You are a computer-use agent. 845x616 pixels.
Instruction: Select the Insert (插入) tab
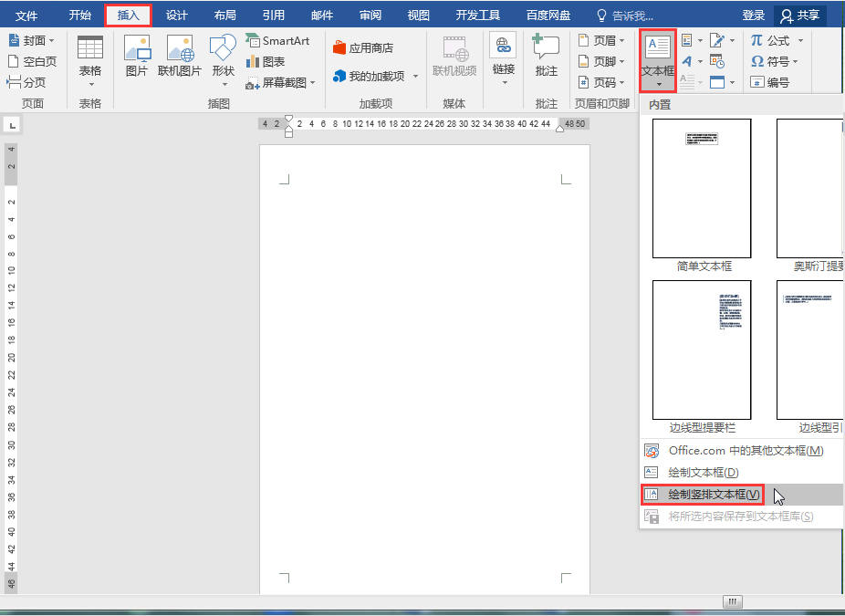(129, 16)
